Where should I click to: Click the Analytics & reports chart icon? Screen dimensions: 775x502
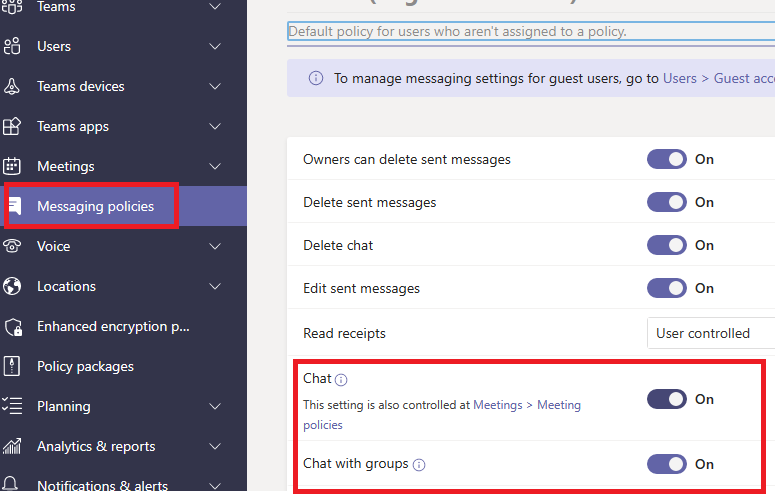pos(12,446)
